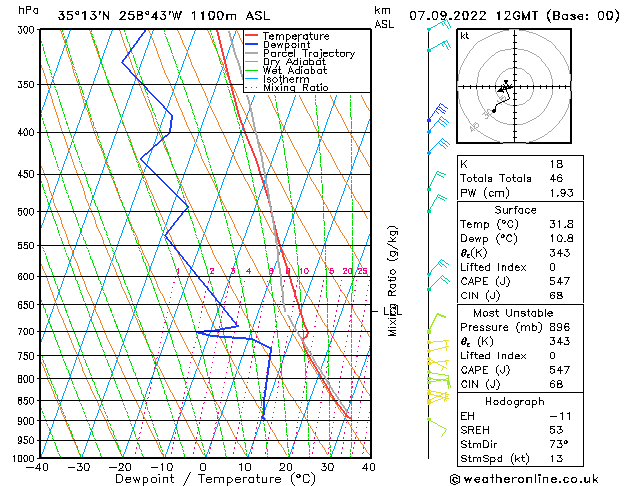Screen dimensions: 629x486
Task: Click the km ASL height axis label
Action: pyautogui.click(x=384, y=17)
